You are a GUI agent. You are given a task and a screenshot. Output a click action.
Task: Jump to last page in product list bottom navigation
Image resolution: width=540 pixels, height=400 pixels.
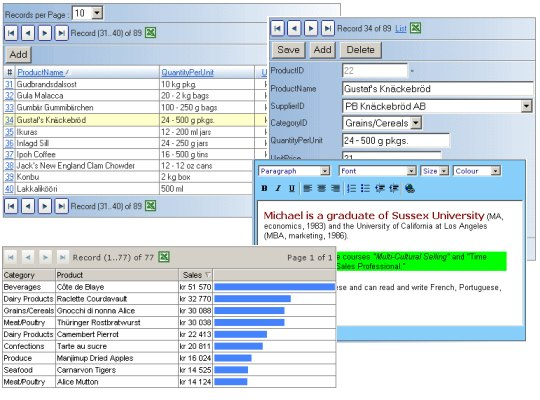click(x=62, y=206)
